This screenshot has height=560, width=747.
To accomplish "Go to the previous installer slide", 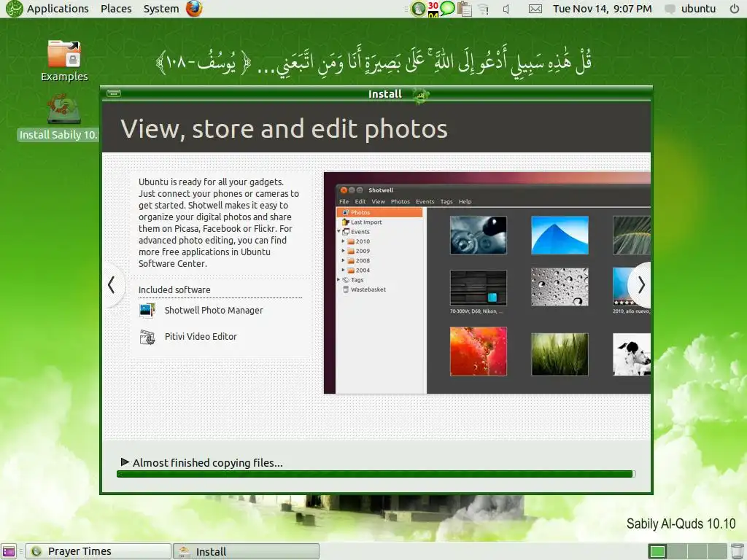I will tap(112, 285).
